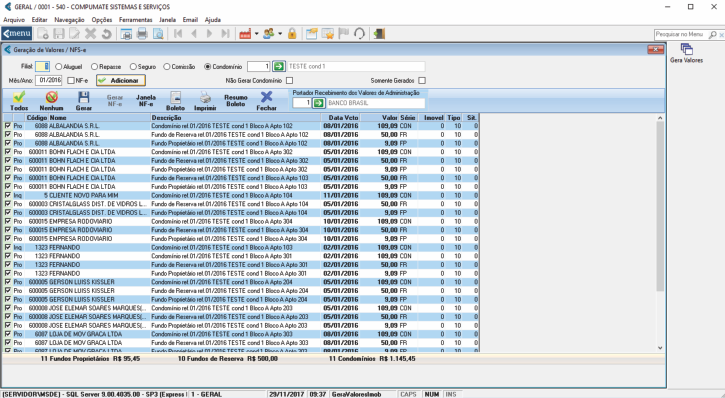Expand dropdown beside users icon
The height and width of the screenshot is (398, 725).
280,34
